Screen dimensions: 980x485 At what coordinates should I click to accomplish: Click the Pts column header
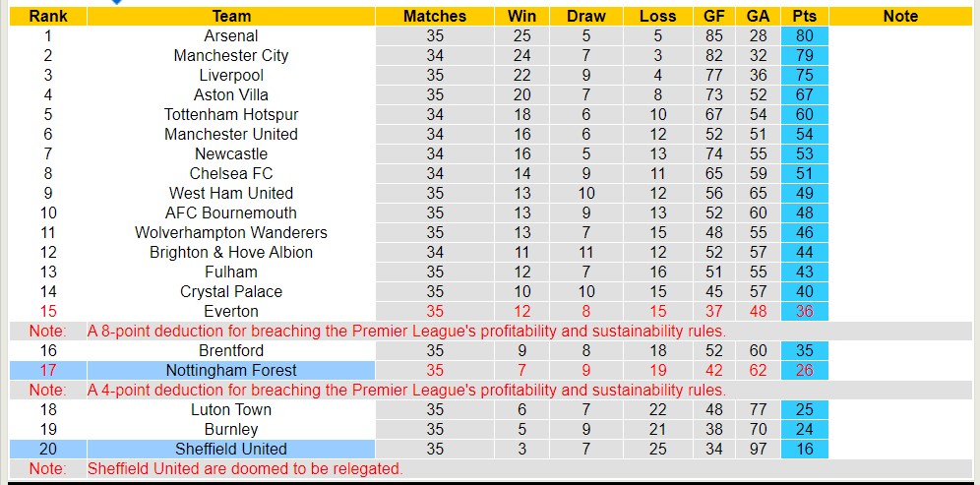click(x=804, y=16)
